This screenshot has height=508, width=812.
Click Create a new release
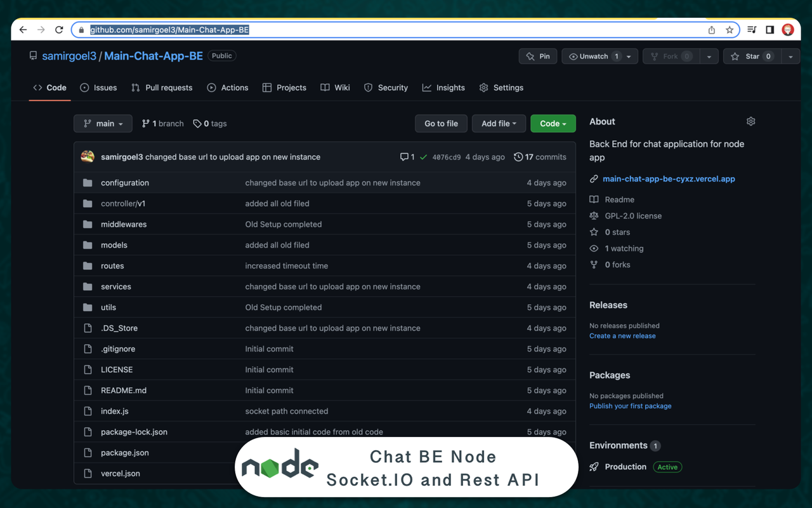pyautogui.click(x=622, y=336)
